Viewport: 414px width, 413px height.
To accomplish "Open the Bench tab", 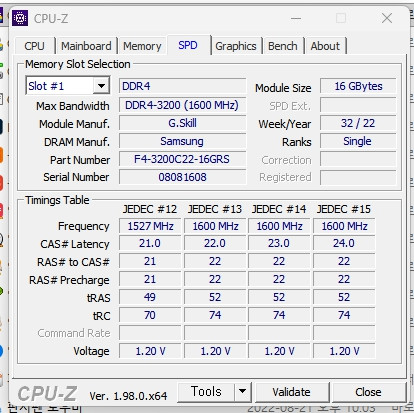I will pos(283,46).
